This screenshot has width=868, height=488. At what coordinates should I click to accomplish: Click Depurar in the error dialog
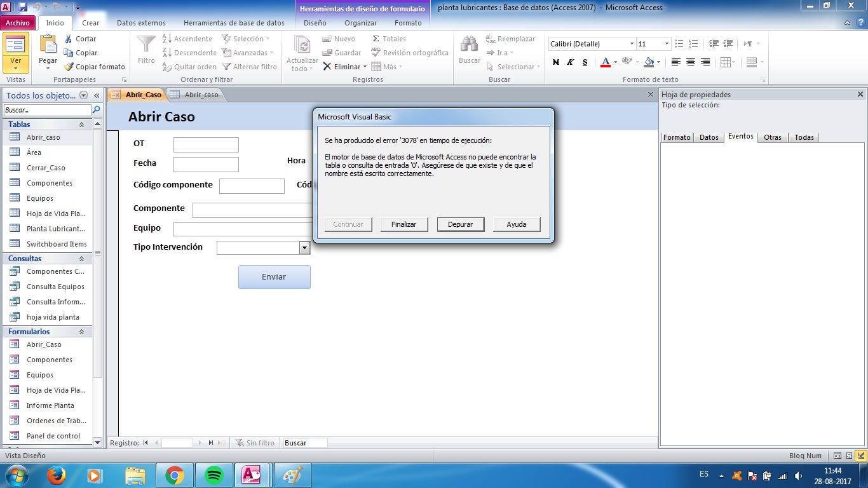460,224
